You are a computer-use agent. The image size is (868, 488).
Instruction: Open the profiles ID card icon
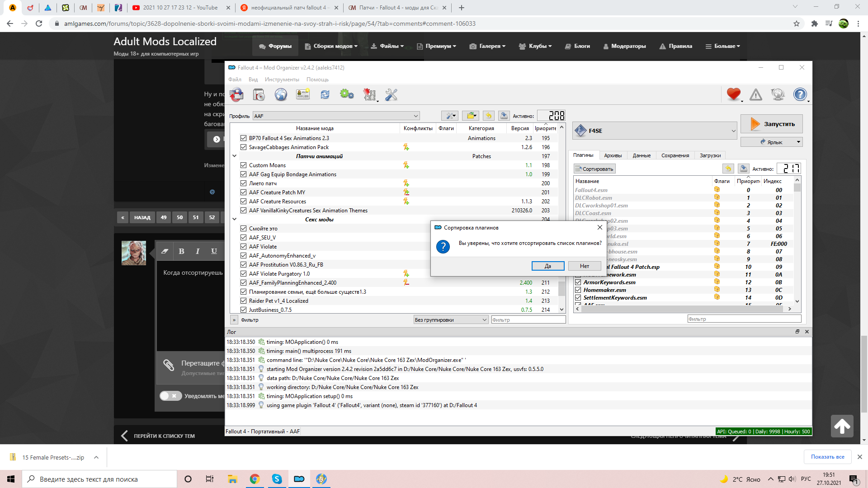(x=303, y=95)
